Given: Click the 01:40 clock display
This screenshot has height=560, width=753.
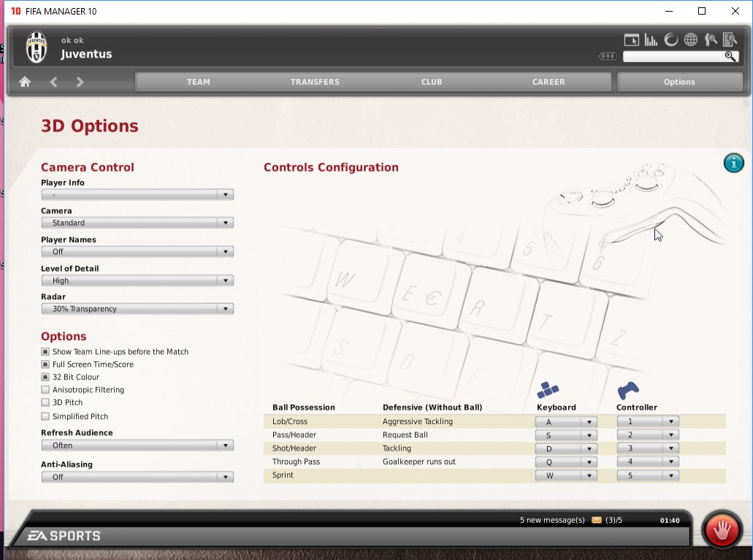Looking at the screenshot, I should (x=670, y=520).
